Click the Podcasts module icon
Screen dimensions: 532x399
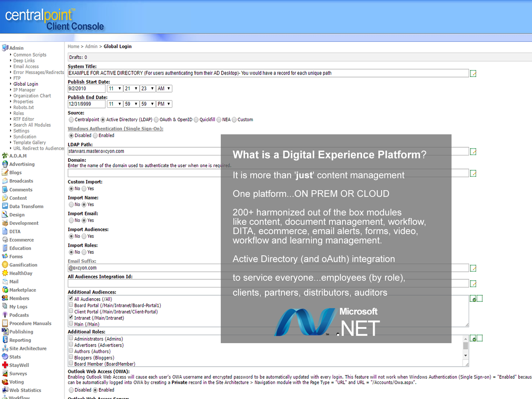point(5,315)
